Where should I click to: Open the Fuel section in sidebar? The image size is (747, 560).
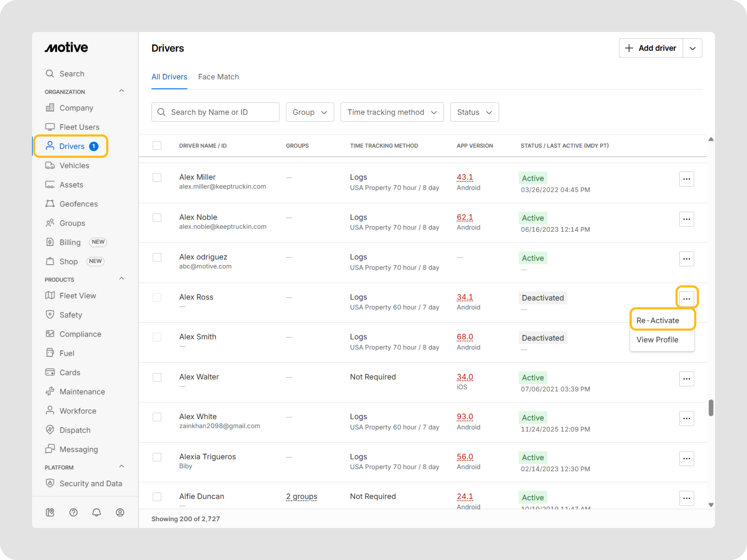point(66,353)
